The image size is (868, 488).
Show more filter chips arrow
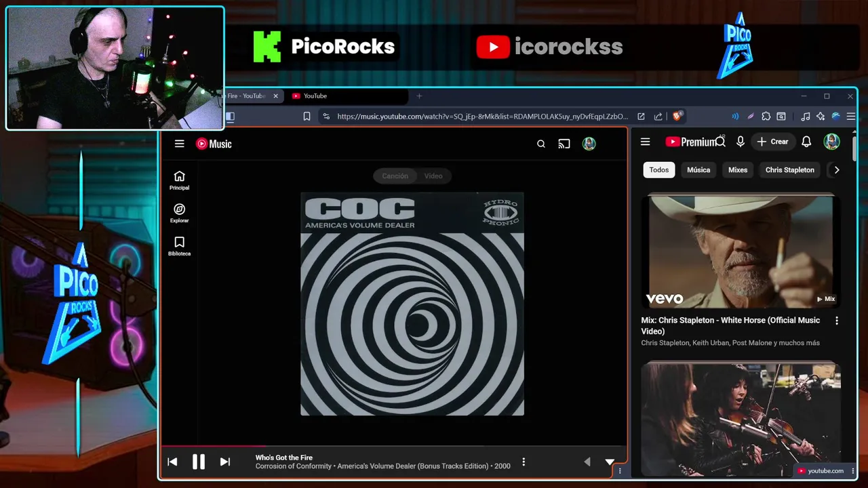[x=836, y=170]
